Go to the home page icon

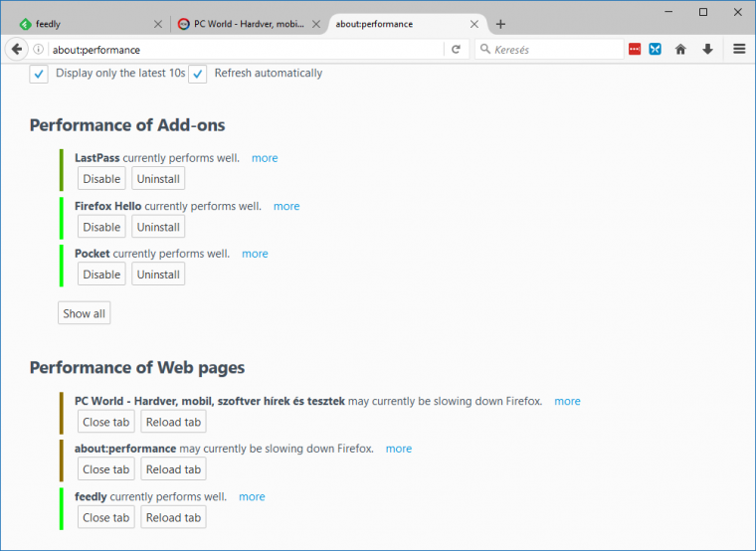click(680, 49)
